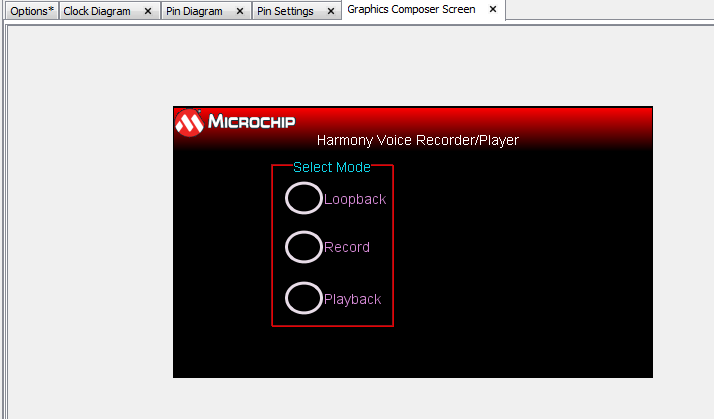Close the Pin Diagram tab
The height and width of the screenshot is (419, 714).
238,11
